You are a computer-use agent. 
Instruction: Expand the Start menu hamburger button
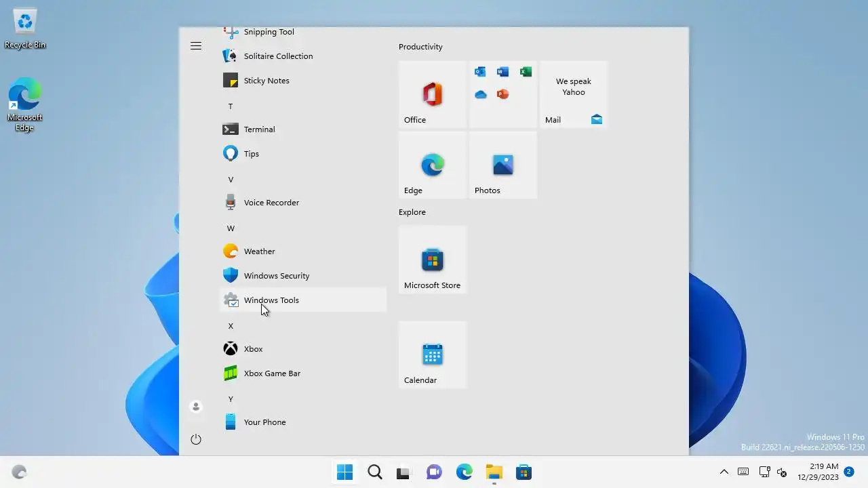point(196,46)
